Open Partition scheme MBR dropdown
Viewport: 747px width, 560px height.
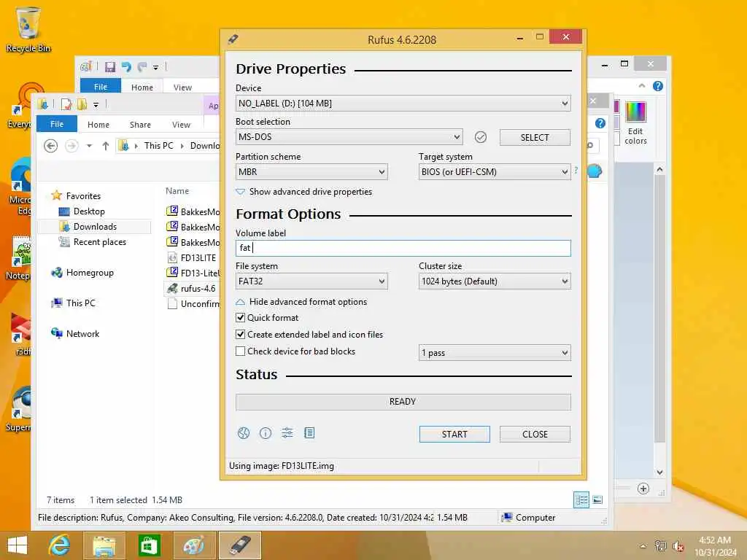[x=311, y=172]
